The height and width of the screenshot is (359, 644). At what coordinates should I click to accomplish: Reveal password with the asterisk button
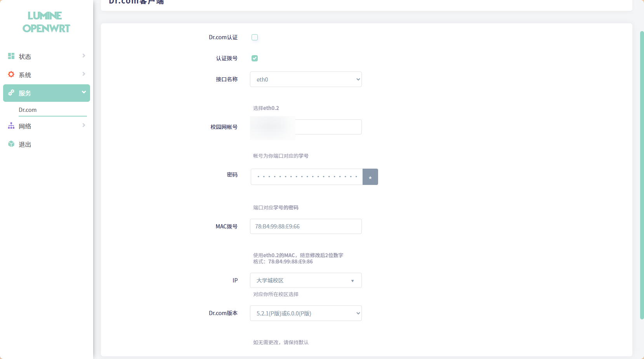point(370,177)
